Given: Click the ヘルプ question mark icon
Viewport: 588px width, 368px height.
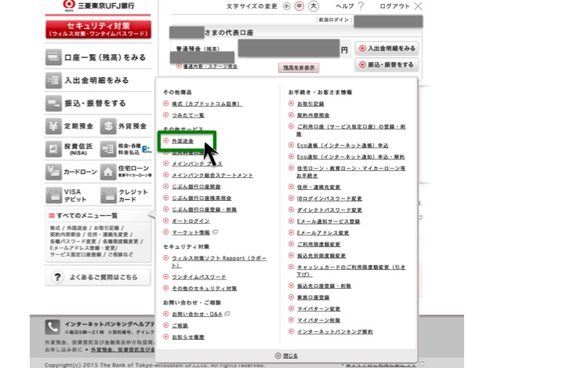Looking at the screenshot, I should coord(361,6).
